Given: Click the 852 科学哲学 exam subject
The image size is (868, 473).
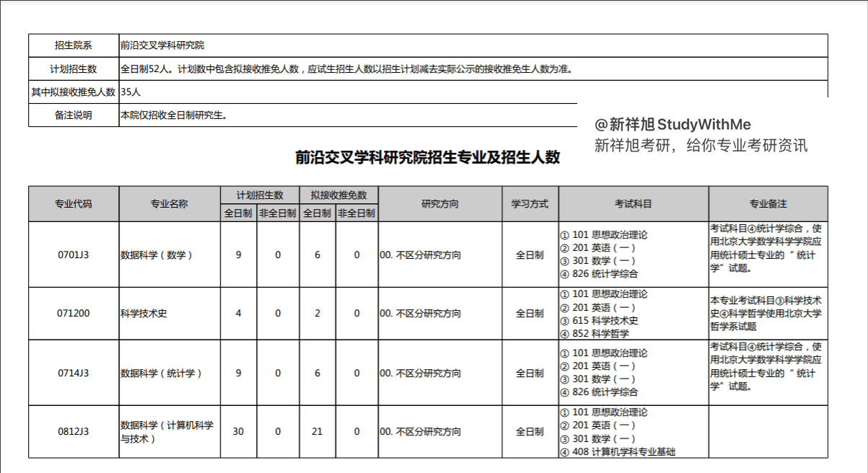Looking at the screenshot, I should pos(600,333).
